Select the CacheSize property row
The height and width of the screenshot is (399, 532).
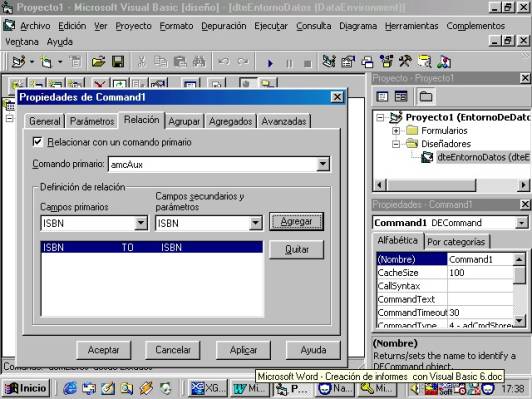pos(445,273)
